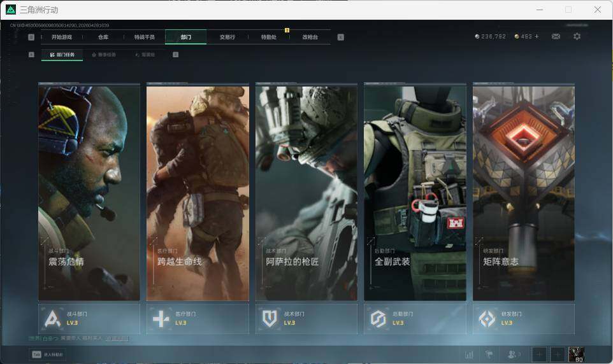
Task: Open the 跨越生命线 mission card
Action: click(198, 192)
